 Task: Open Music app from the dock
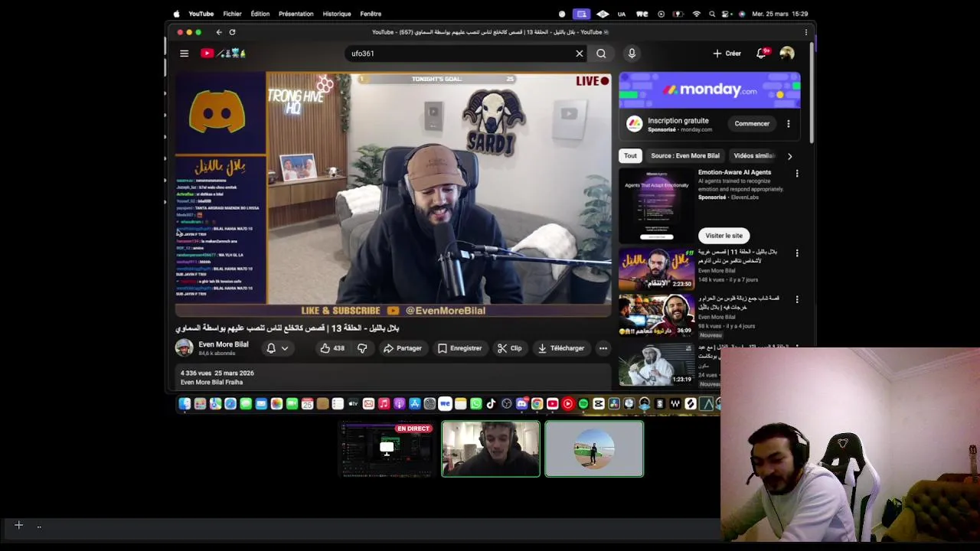384,404
